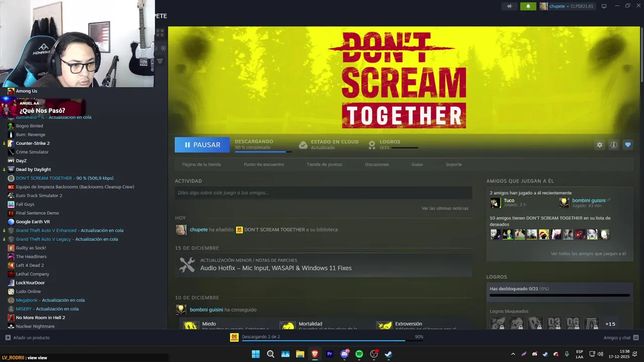Open library grid view icon

(x=160, y=33)
